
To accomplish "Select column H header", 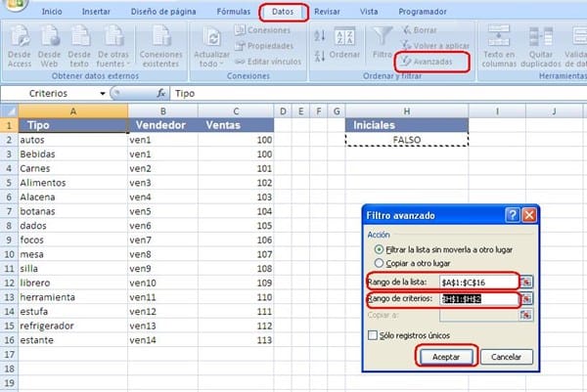I will [407, 111].
